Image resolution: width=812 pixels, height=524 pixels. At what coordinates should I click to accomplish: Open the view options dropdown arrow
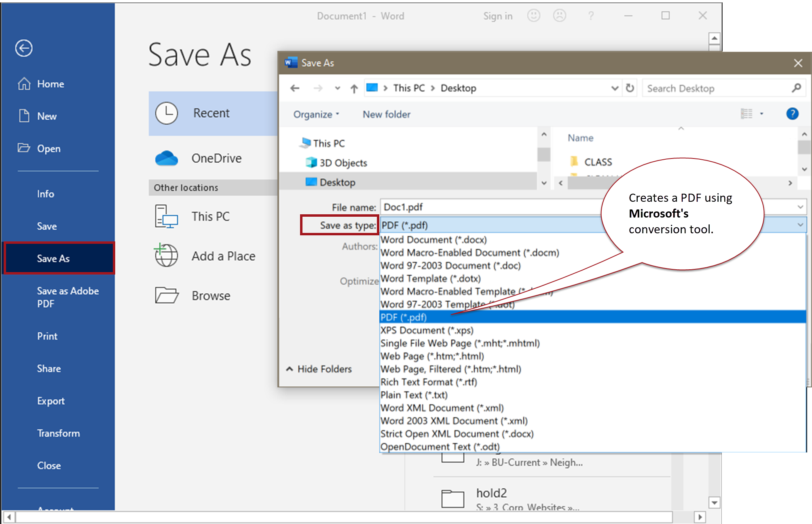click(761, 114)
